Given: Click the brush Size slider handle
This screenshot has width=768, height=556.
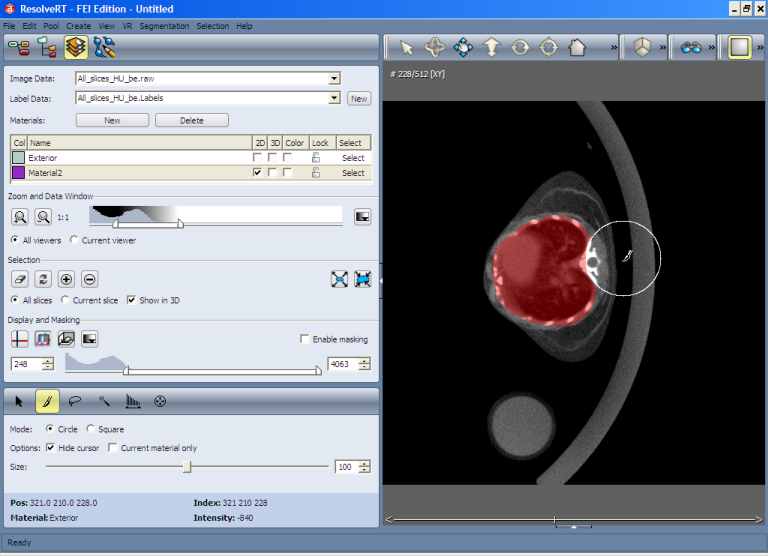Looking at the screenshot, I should tap(187, 467).
